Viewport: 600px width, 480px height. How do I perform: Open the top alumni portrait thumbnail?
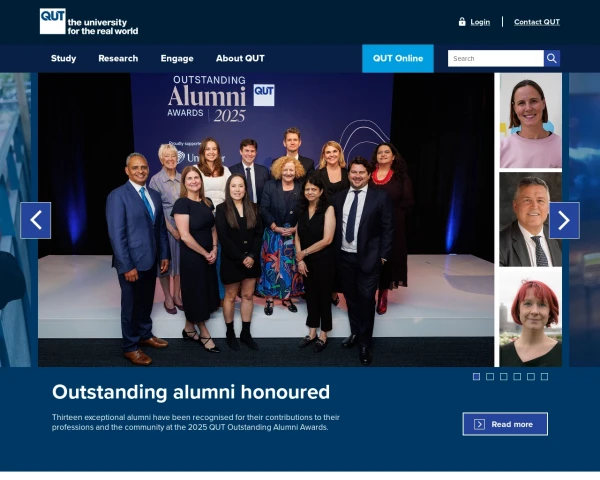[x=530, y=120]
